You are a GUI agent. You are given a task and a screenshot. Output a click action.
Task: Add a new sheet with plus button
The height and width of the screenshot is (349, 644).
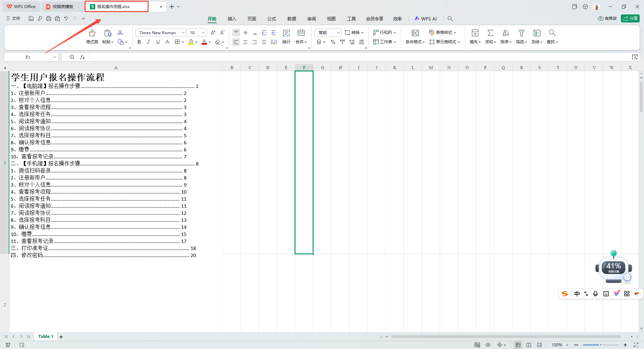click(61, 337)
